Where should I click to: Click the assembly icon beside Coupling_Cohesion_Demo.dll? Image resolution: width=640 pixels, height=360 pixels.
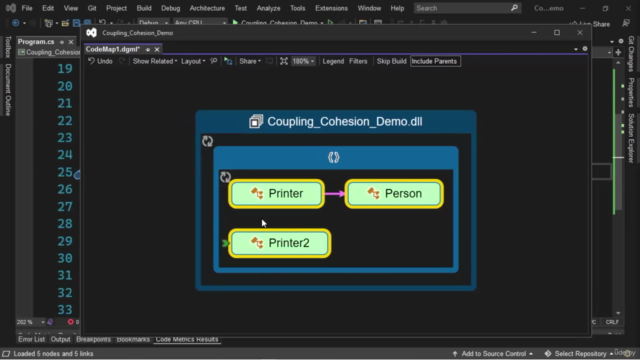click(x=256, y=121)
